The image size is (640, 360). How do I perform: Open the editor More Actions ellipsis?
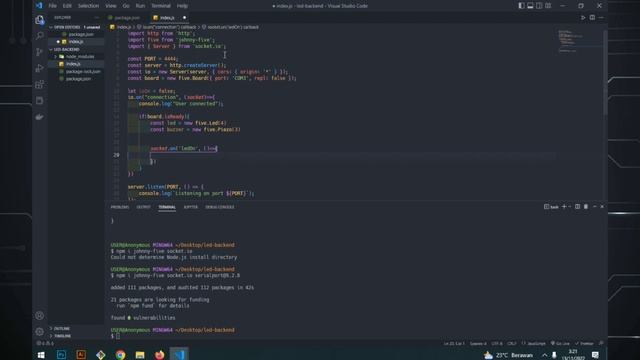[x=601, y=18]
